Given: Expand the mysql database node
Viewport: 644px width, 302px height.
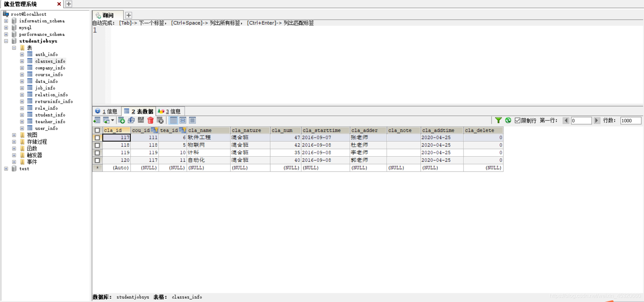Looking at the screenshot, I should [6, 28].
